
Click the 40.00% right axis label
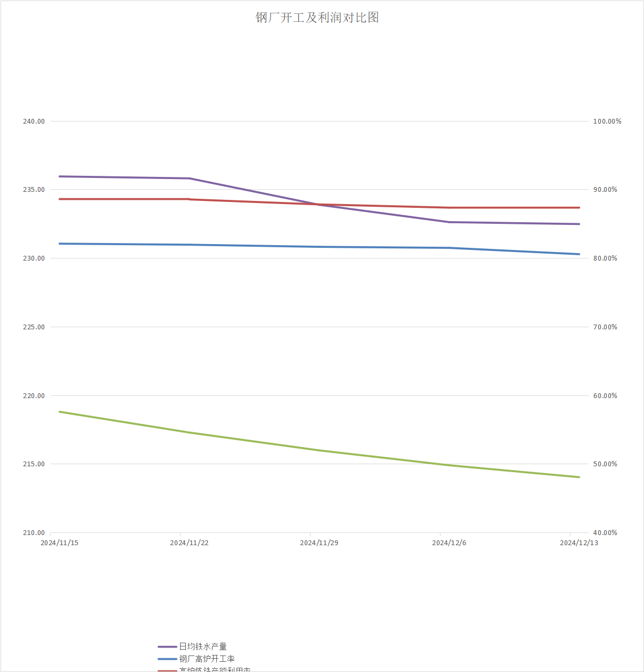pyautogui.click(x=605, y=533)
